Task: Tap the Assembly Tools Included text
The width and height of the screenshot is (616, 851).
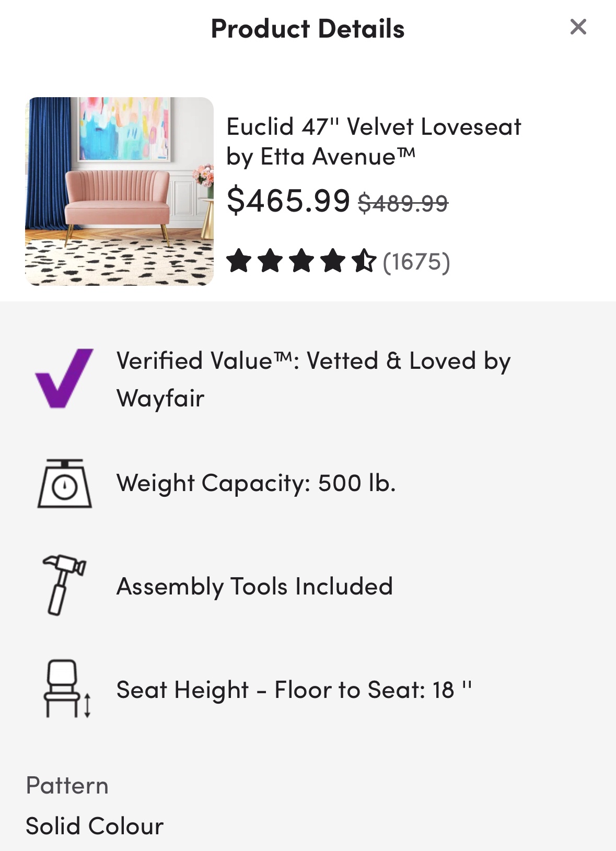Action: [x=254, y=586]
